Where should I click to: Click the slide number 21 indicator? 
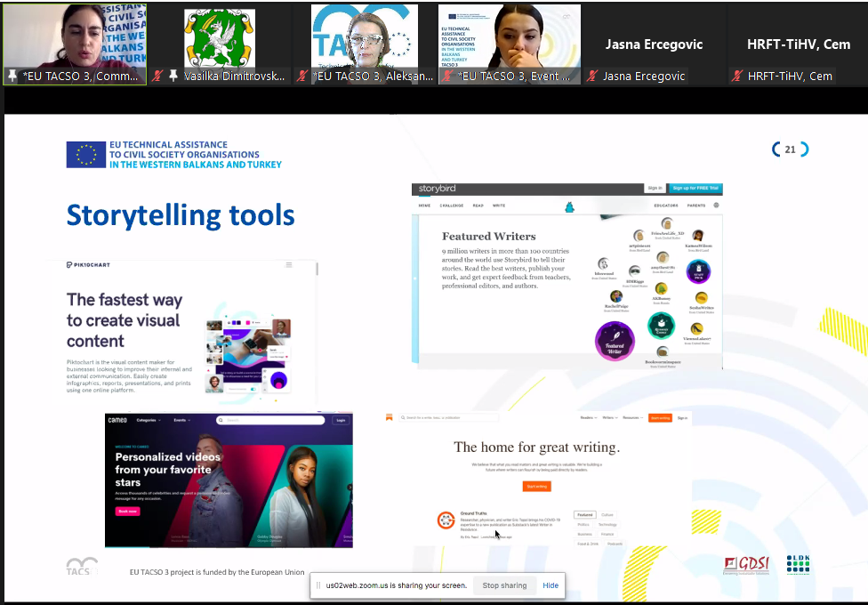(790, 149)
